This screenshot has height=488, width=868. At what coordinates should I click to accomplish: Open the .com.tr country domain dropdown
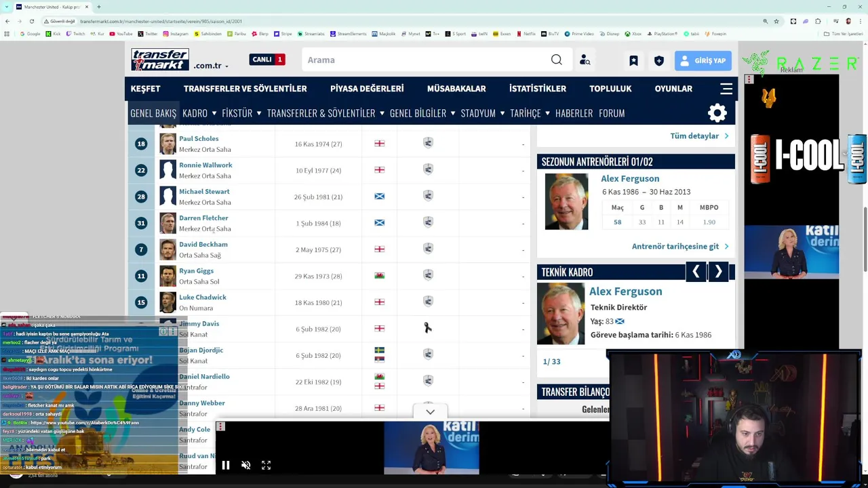point(211,66)
